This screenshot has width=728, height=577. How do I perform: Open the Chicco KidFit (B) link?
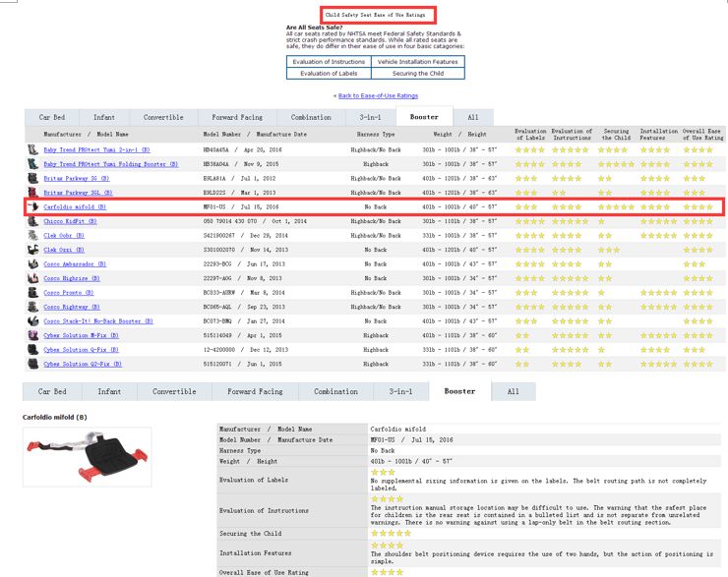pos(70,221)
